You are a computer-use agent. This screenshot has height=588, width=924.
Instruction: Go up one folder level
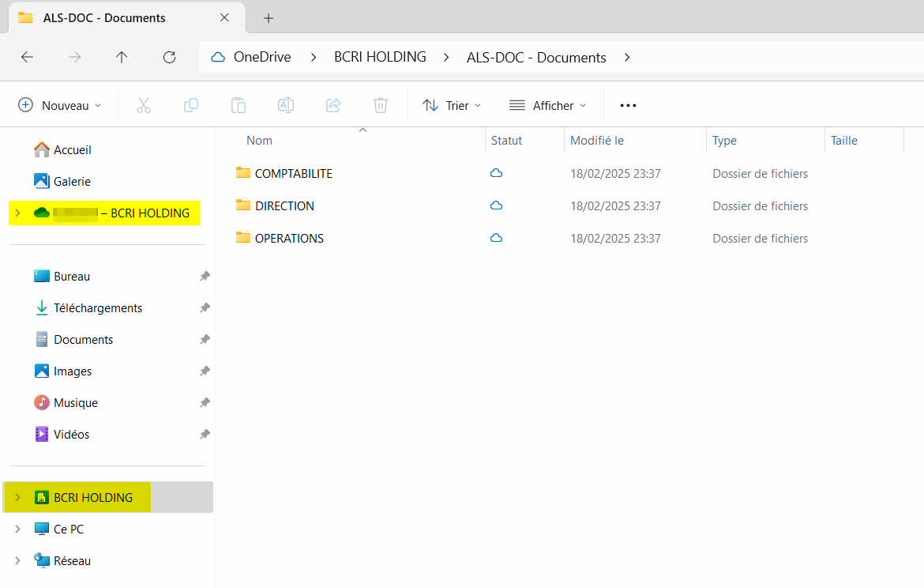pyautogui.click(x=122, y=57)
